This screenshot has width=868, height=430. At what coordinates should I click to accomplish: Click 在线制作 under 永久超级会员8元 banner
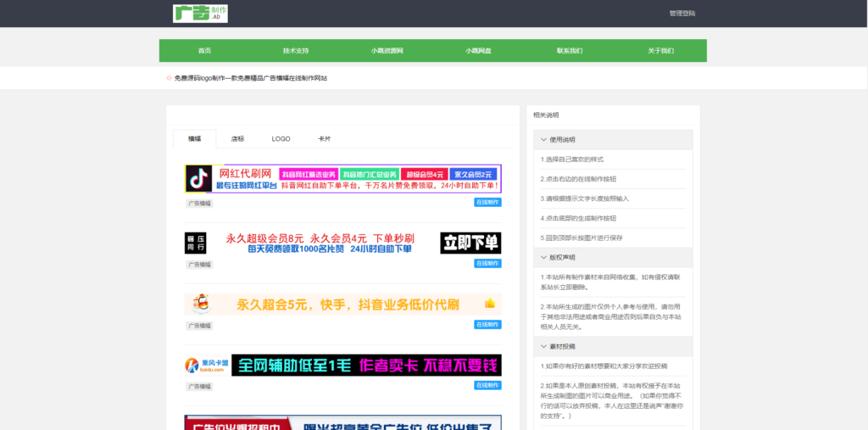(487, 264)
